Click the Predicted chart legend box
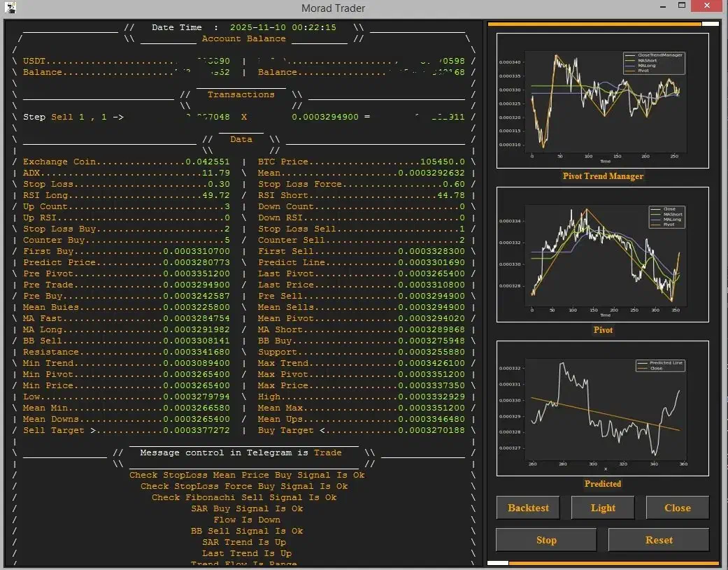 pos(656,365)
